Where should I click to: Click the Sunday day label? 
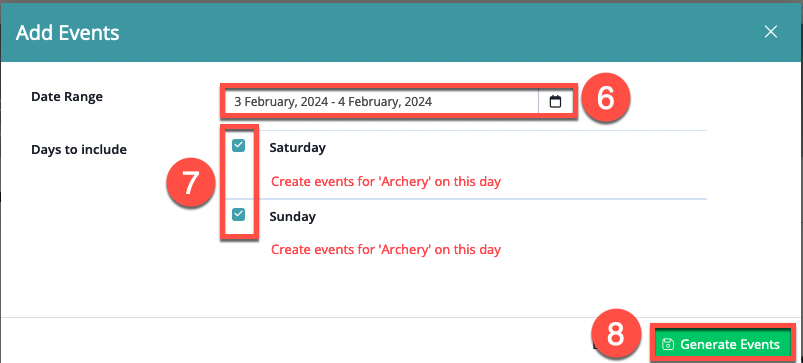(292, 217)
